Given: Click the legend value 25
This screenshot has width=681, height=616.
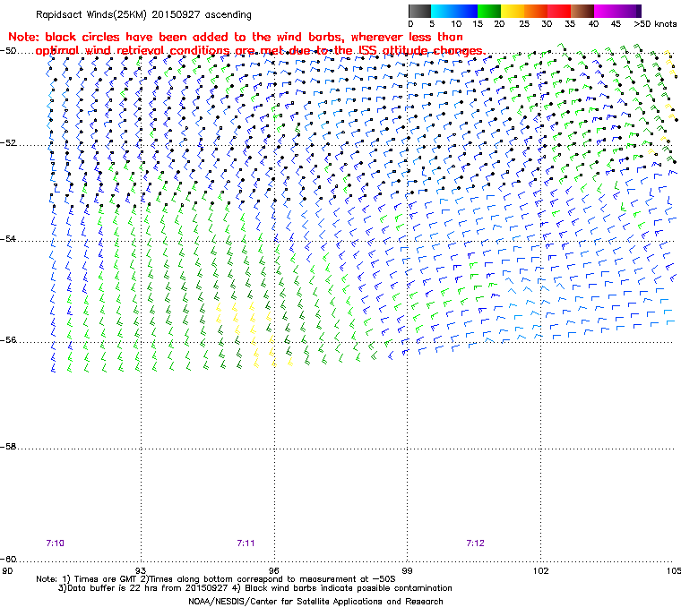Looking at the screenshot, I should click(524, 24).
